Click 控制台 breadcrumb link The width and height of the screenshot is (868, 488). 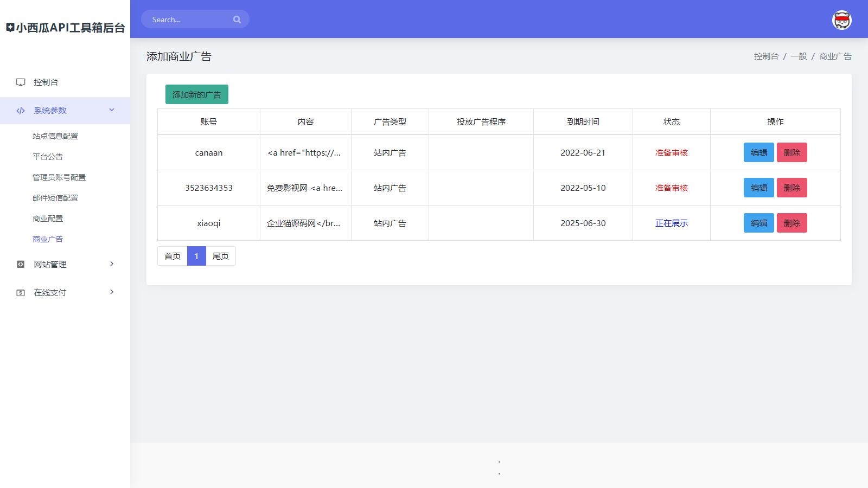click(766, 56)
